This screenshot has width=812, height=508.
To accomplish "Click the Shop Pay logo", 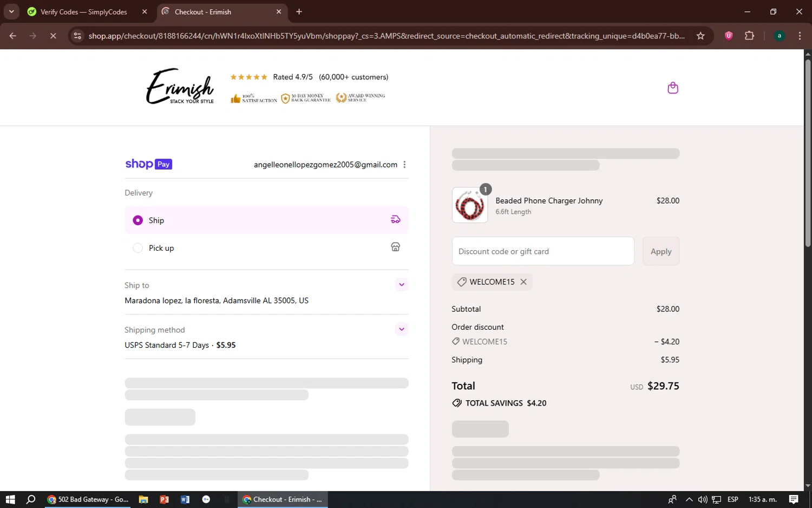I will point(149,164).
